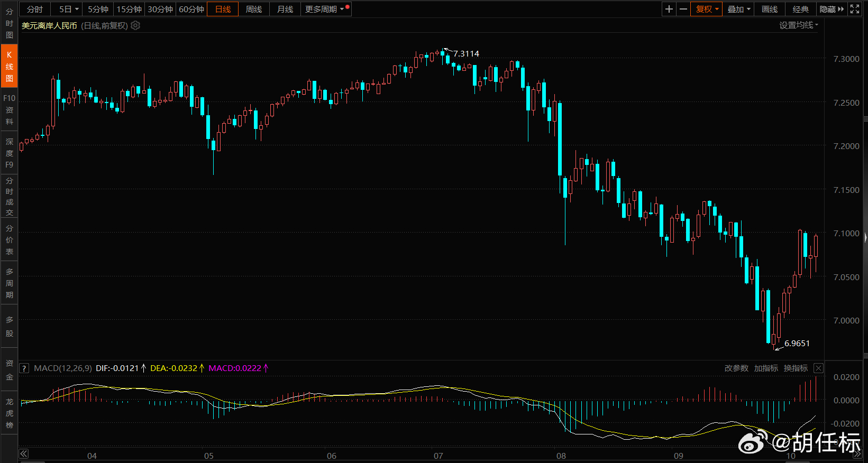Open 深度F9 sidebar item
The image size is (868, 463).
(x=9, y=153)
